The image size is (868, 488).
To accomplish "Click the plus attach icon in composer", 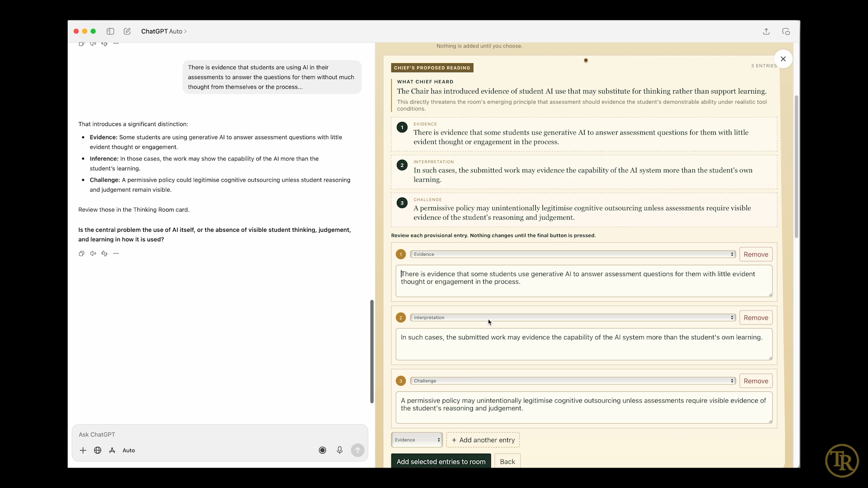I will (x=83, y=450).
